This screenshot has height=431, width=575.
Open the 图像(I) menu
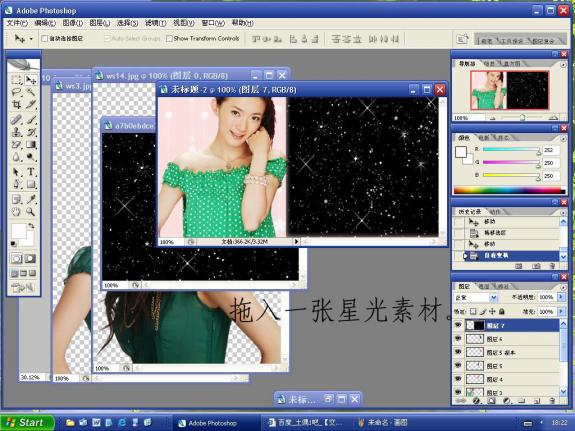[x=72, y=23]
